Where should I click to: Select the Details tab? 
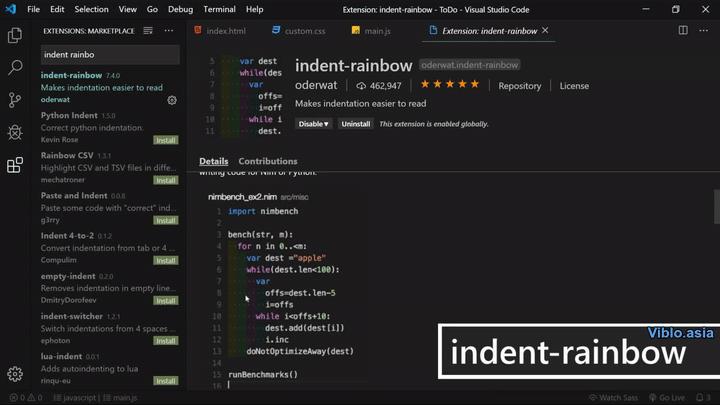pos(214,161)
